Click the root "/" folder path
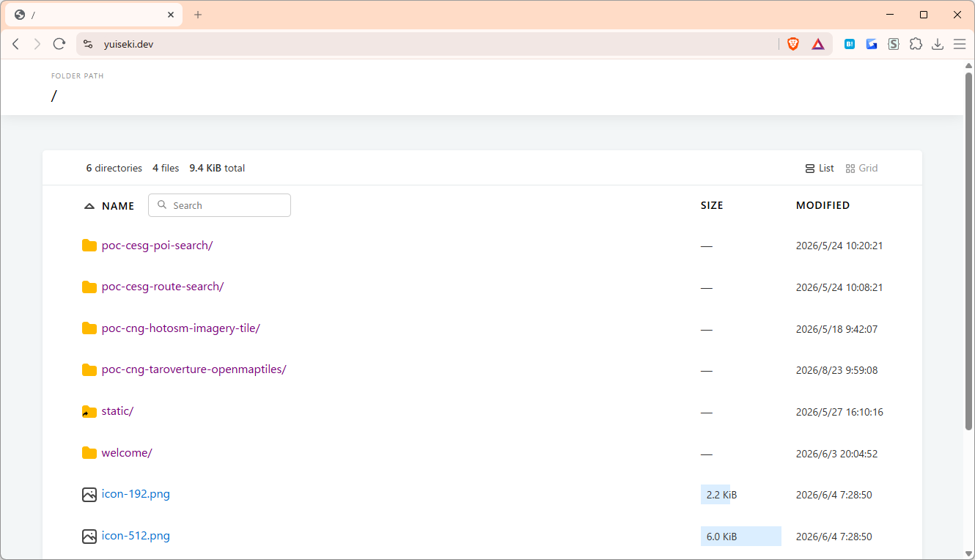This screenshot has width=975, height=560. tap(54, 96)
